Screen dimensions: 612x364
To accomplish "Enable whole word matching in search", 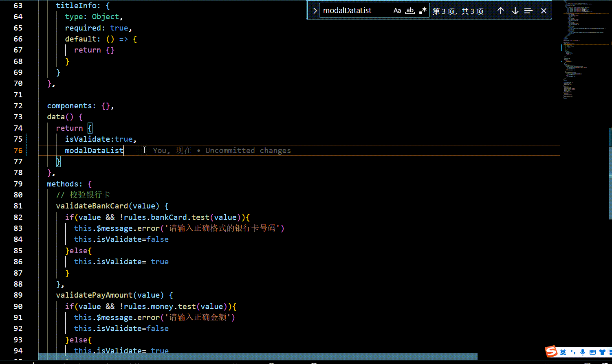I will (410, 10).
